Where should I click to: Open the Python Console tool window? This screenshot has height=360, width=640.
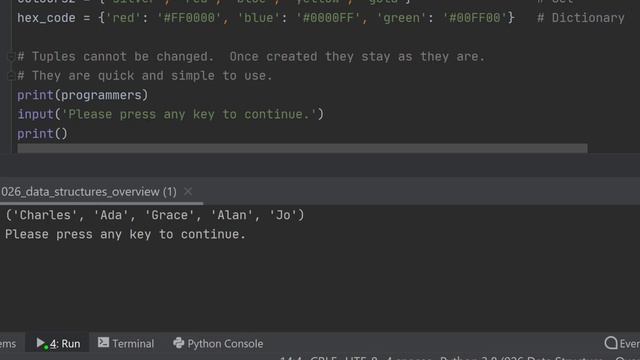point(218,343)
